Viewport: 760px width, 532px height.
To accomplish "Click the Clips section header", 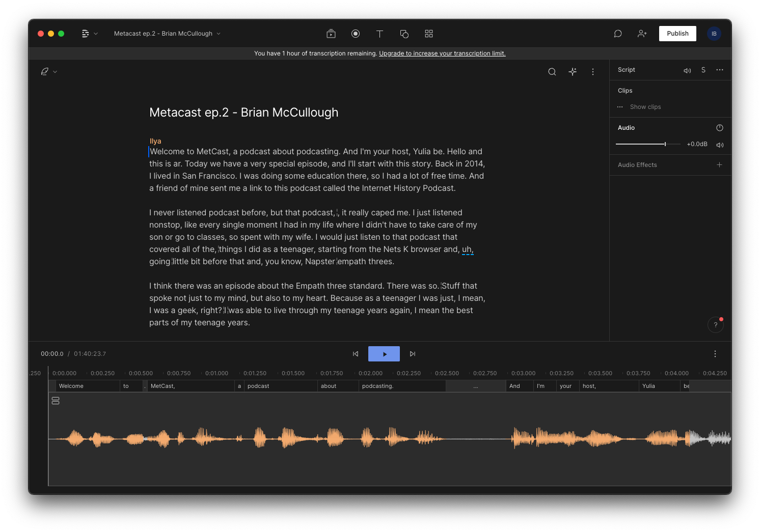I will 625,91.
